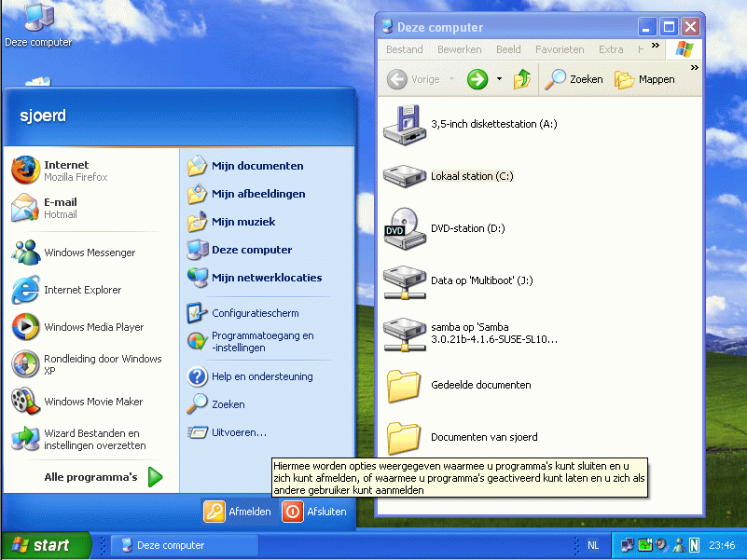Open Mijn documenten folder

pos(245,166)
